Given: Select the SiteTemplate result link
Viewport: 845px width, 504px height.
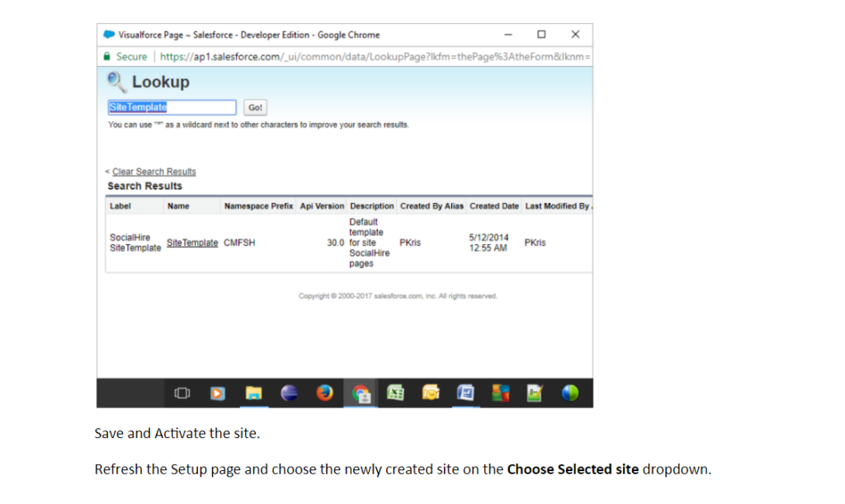Looking at the screenshot, I should coord(192,243).
